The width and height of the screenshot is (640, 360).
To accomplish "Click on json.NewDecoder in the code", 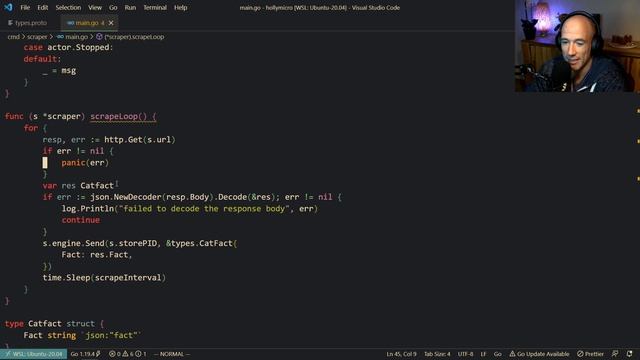I will pyautogui.click(x=126, y=197).
